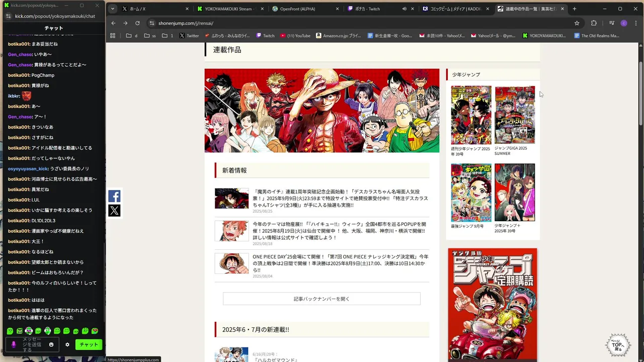
Task: Open Twitter bookmark in bookmarks bar
Action: pos(189,36)
